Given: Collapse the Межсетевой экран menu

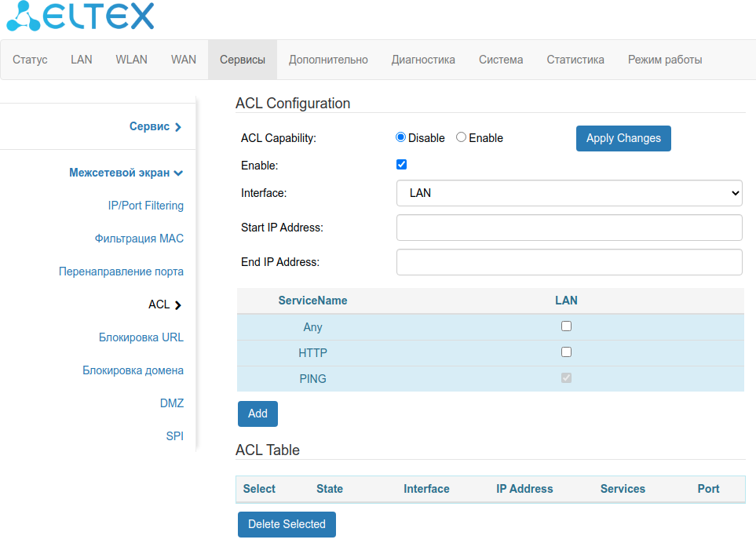Looking at the screenshot, I should point(126,173).
